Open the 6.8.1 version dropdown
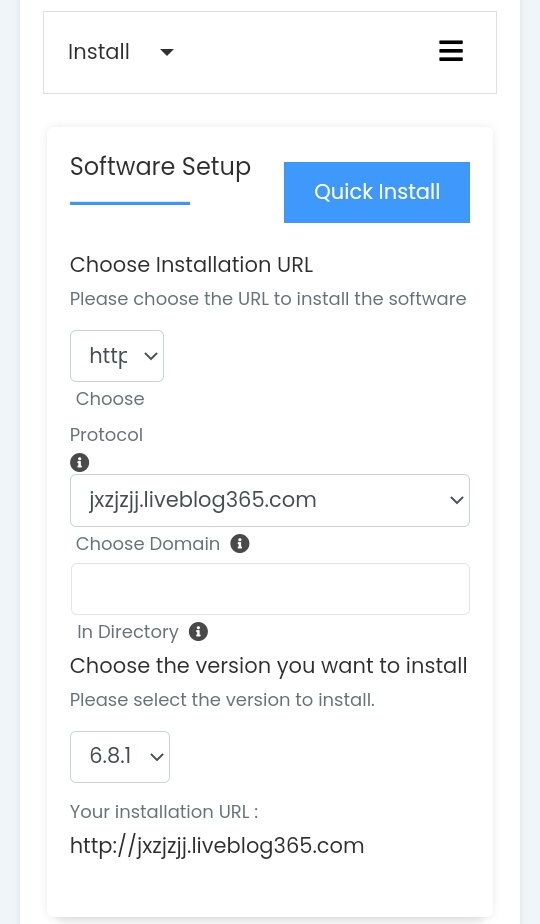 click(120, 757)
